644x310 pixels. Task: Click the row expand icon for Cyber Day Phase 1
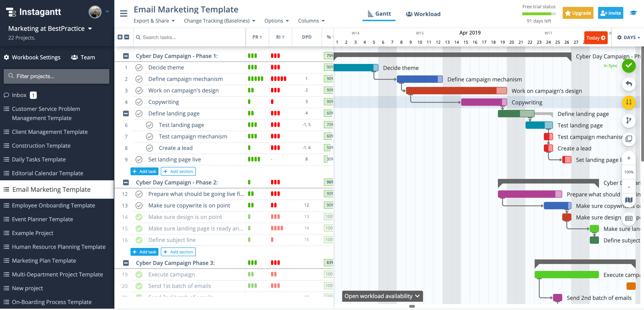click(x=126, y=56)
